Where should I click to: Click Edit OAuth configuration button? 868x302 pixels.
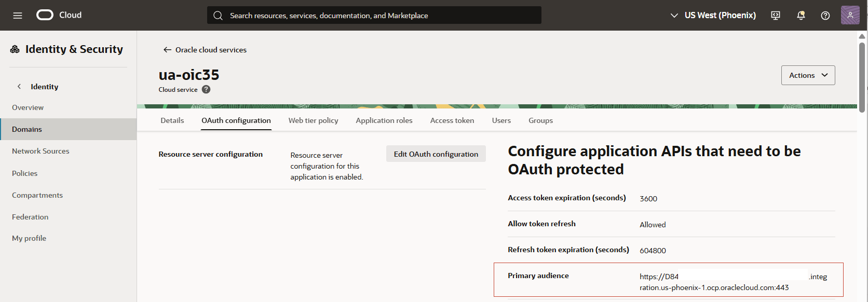[436, 154]
